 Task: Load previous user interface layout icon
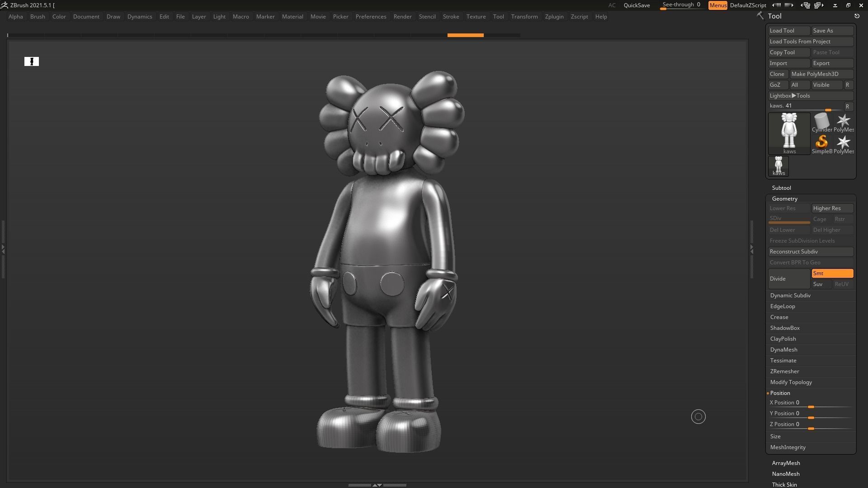[x=805, y=5]
